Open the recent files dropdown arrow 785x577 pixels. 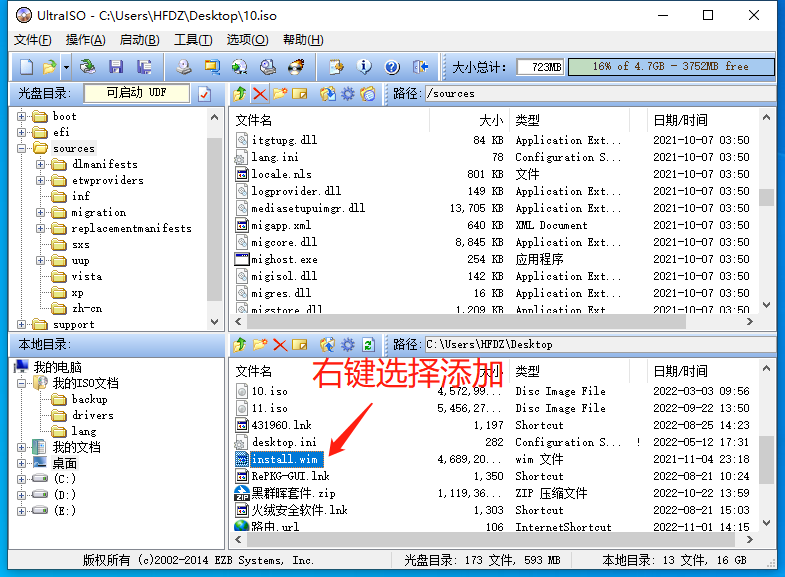[66, 67]
